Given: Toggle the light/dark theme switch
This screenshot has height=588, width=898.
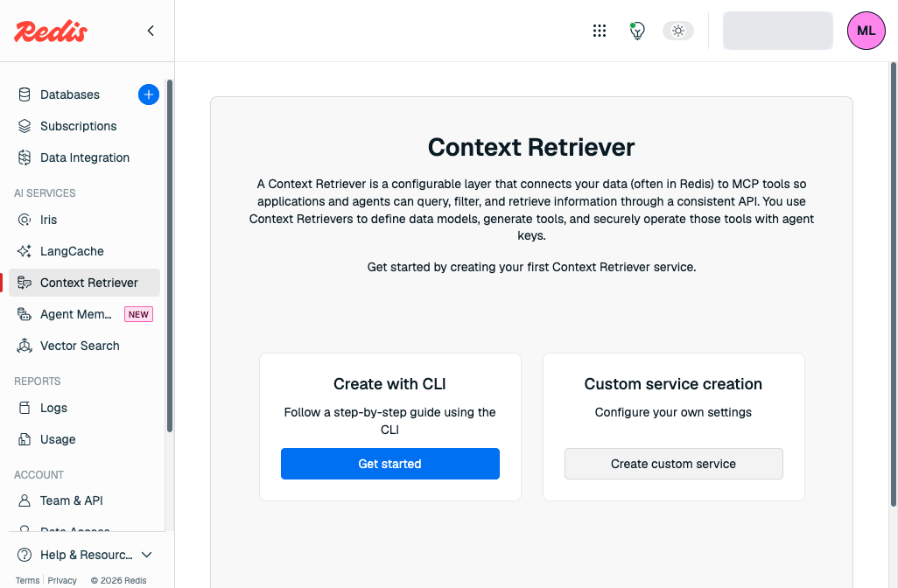Looking at the screenshot, I should point(678,31).
